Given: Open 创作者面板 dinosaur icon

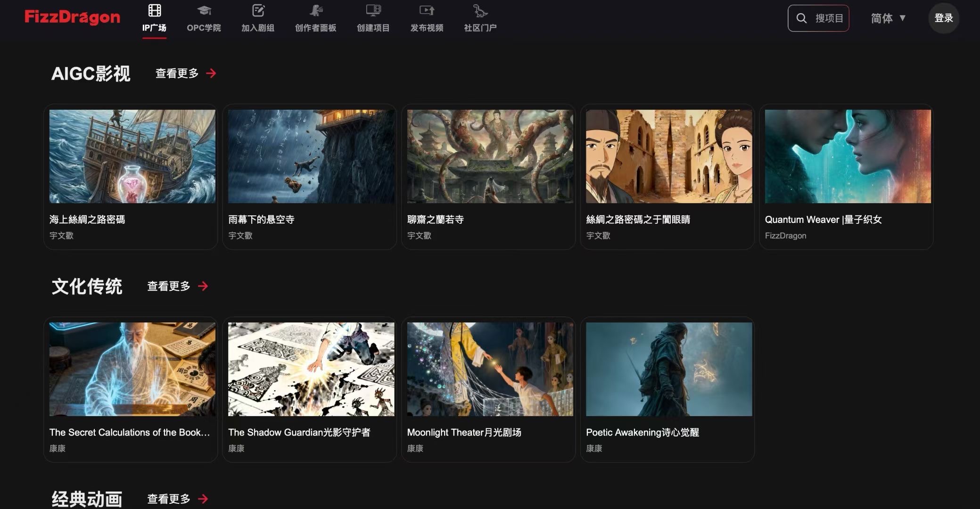Looking at the screenshot, I should 316,10.
